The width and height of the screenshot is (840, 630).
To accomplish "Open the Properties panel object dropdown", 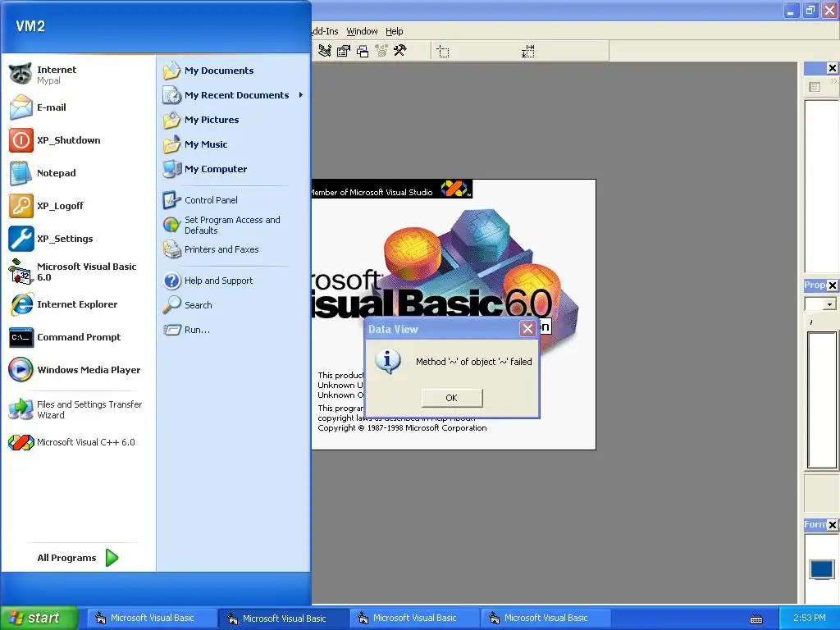I will click(829, 304).
